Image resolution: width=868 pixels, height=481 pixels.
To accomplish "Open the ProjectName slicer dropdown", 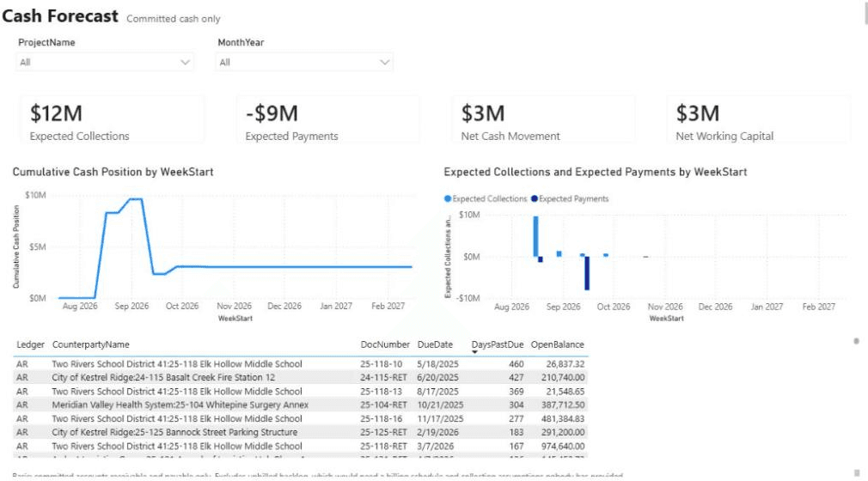I will click(105, 62).
